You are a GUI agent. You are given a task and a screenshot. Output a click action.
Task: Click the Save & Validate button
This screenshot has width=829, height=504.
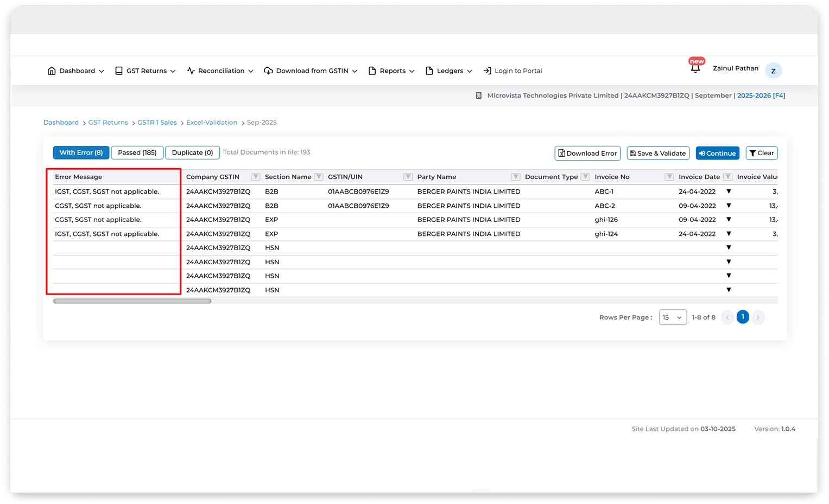pyautogui.click(x=658, y=154)
